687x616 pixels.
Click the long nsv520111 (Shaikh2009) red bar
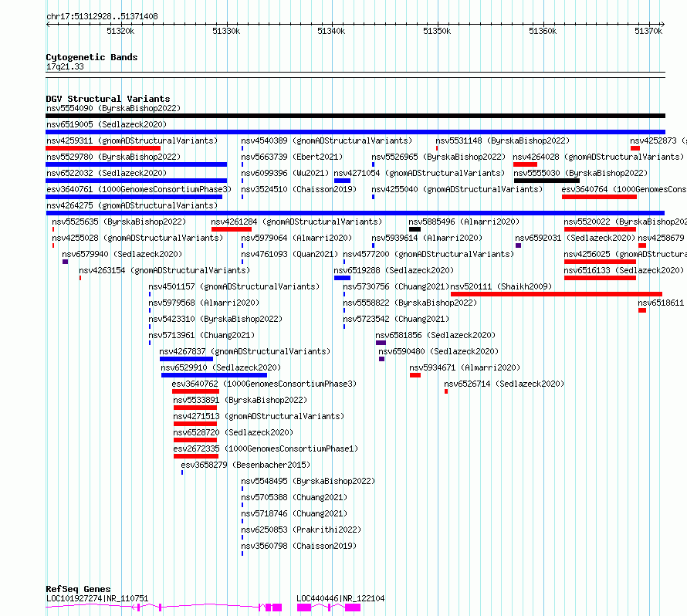[557, 294]
